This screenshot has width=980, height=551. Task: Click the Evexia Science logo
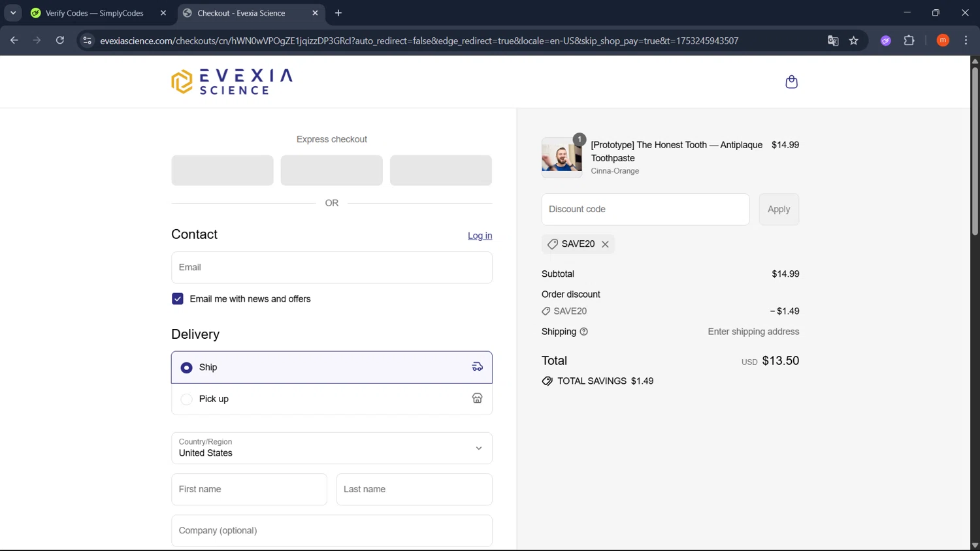click(x=232, y=82)
